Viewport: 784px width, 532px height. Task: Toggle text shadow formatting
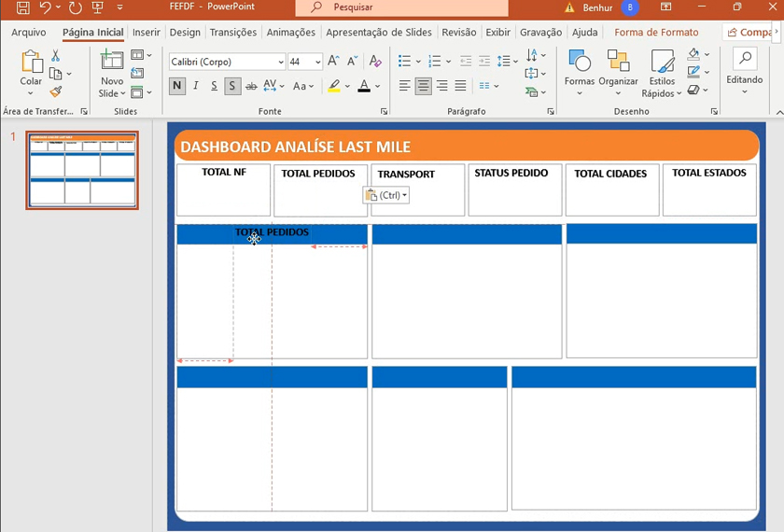click(x=232, y=86)
